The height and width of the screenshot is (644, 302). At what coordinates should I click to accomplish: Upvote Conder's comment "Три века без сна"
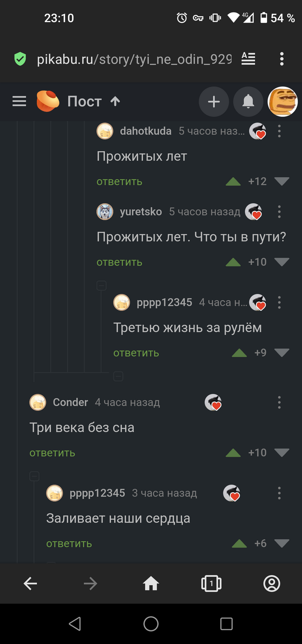233,453
